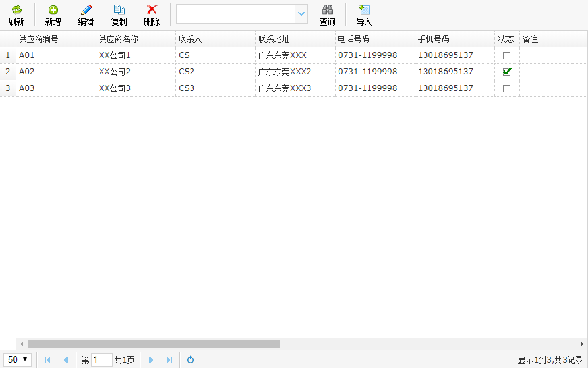Click status text 显示1到3,共3记录
Screen dimensions: 588x368
550,360
